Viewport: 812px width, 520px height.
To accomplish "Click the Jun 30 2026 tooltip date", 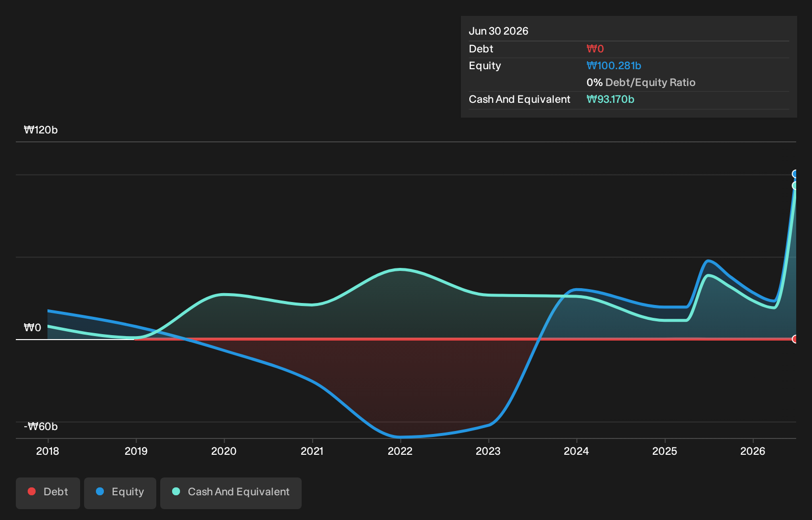I will click(498, 31).
